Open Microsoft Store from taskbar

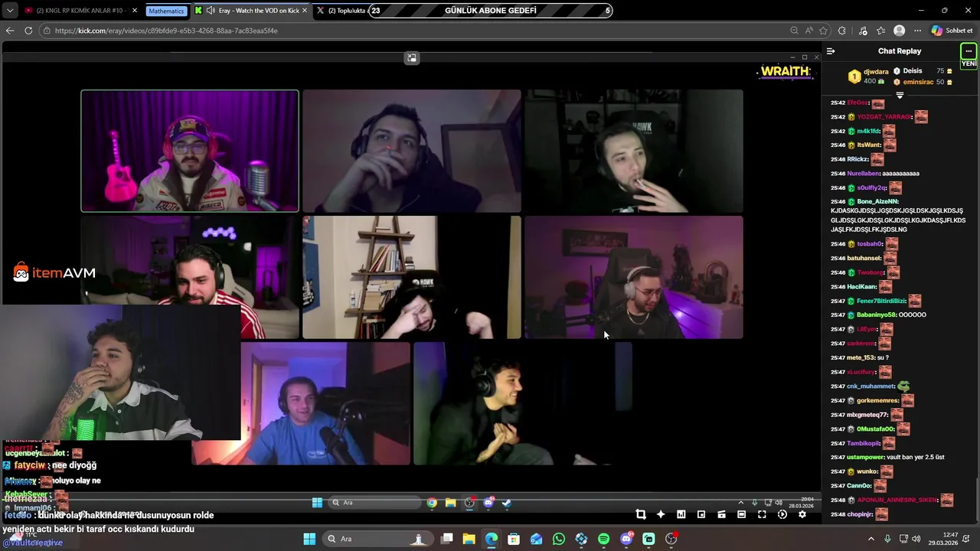click(x=514, y=539)
